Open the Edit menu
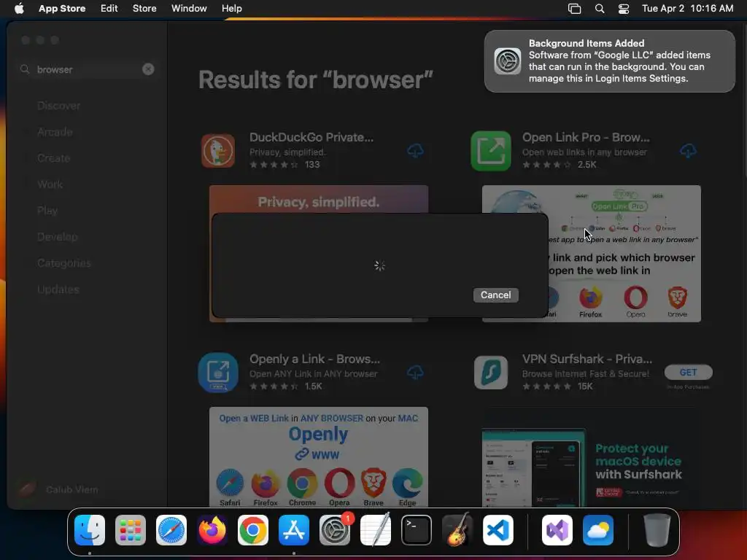 pyautogui.click(x=109, y=9)
